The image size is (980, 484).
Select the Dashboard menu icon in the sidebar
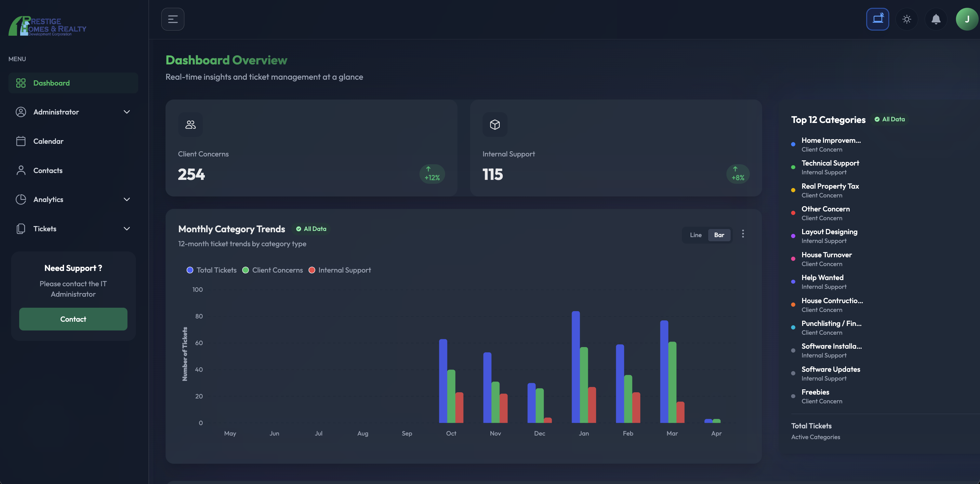click(21, 83)
